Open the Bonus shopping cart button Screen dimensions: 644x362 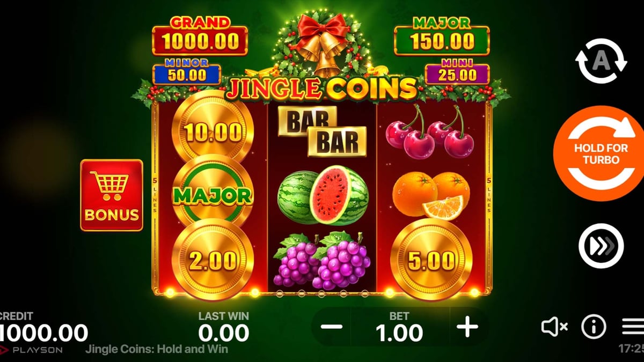112,195
